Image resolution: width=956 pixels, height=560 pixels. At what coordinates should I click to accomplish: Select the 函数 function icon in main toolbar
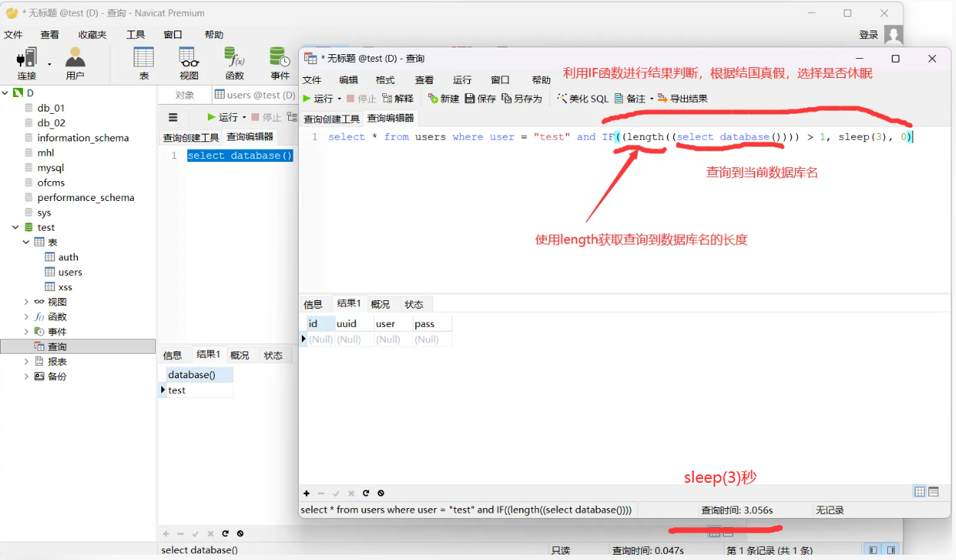point(234,63)
